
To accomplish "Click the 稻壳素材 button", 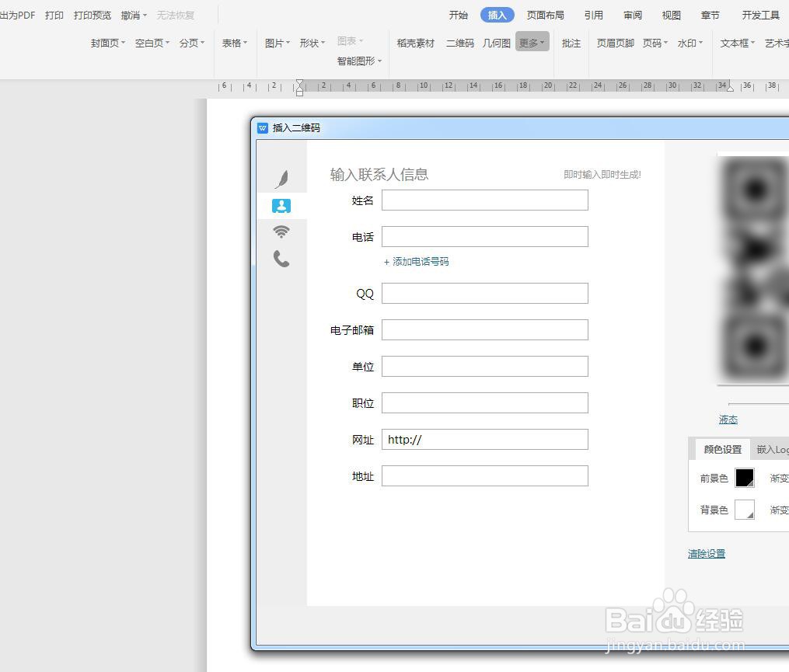I will coord(416,44).
